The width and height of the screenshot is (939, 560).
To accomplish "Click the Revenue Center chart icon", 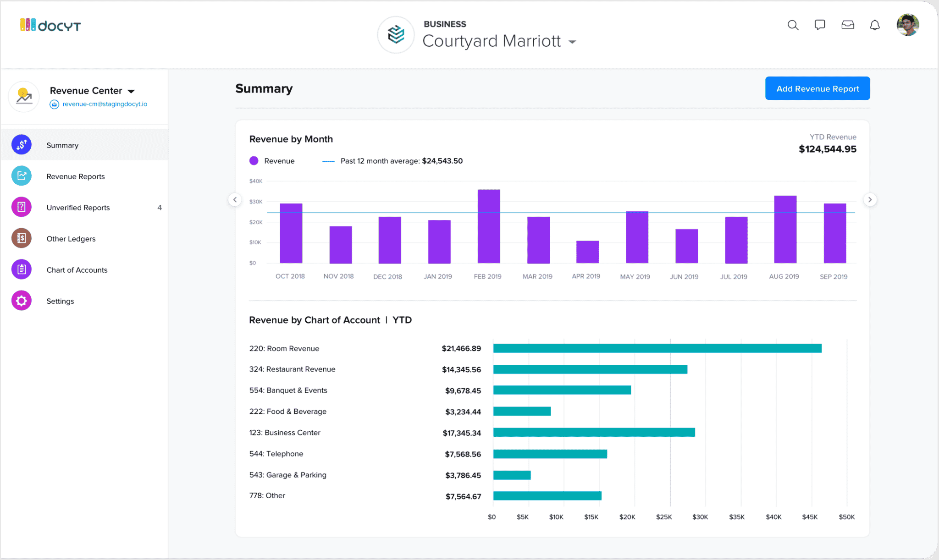I will tap(24, 96).
